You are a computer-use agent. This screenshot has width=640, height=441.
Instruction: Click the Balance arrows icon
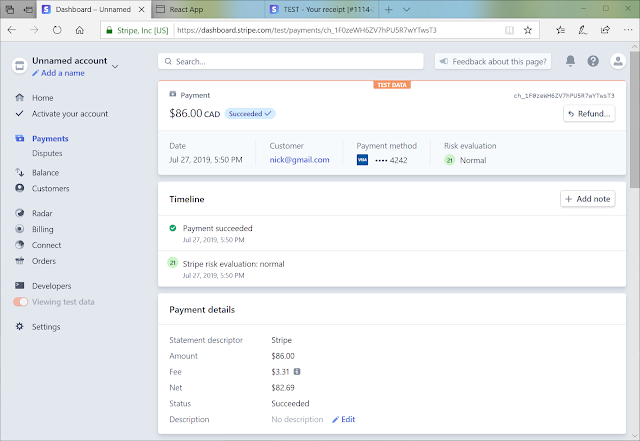coord(19,172)
